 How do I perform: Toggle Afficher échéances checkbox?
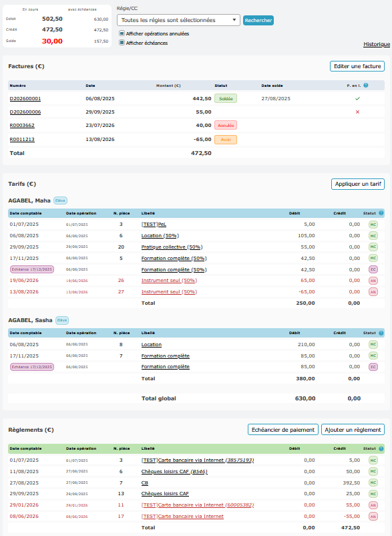point(122,43)
